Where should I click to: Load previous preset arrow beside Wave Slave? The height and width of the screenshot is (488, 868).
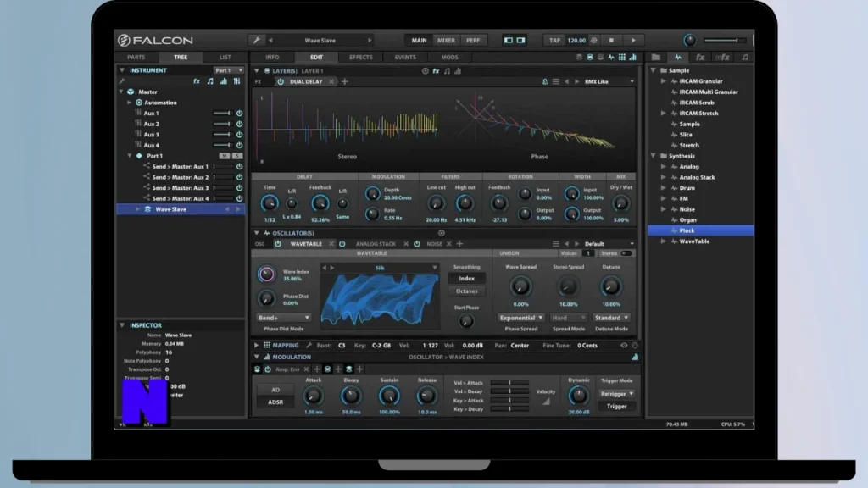click(270, 41)
